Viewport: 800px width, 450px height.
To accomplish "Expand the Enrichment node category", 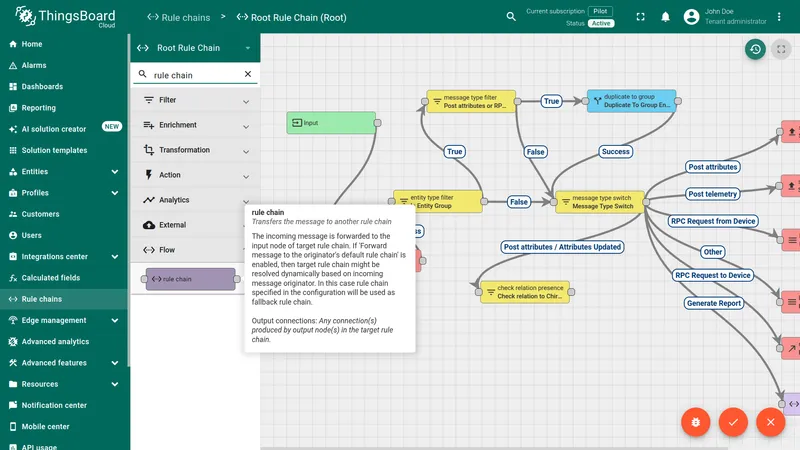I will (x=195, y=125).
